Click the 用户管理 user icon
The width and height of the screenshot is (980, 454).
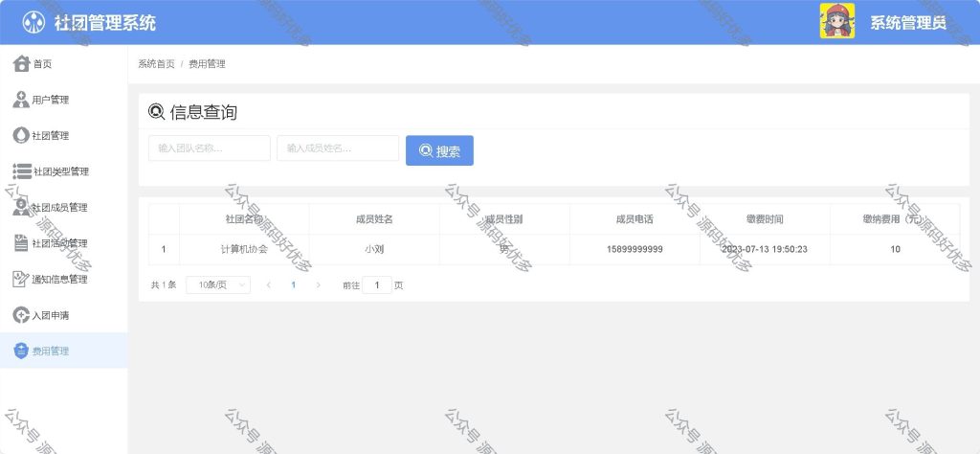click(21, 100)
